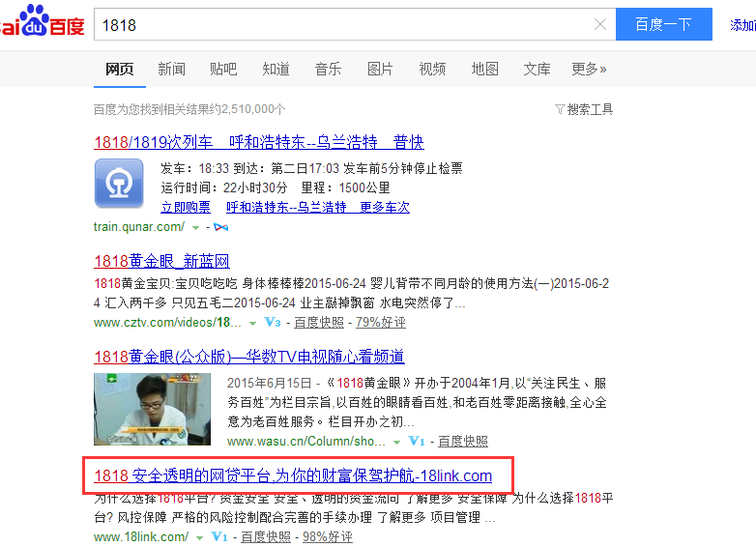Switch to the 图片 images tab

pos(380,69)
